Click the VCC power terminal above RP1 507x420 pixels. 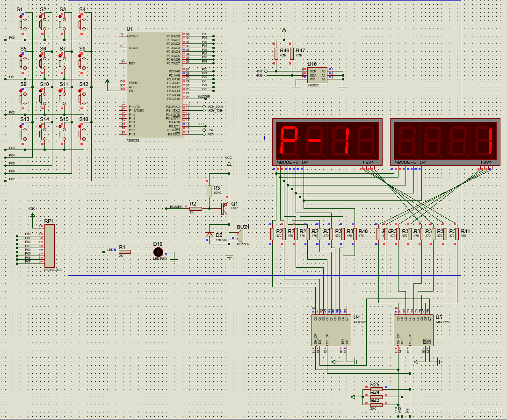[32, 214]
